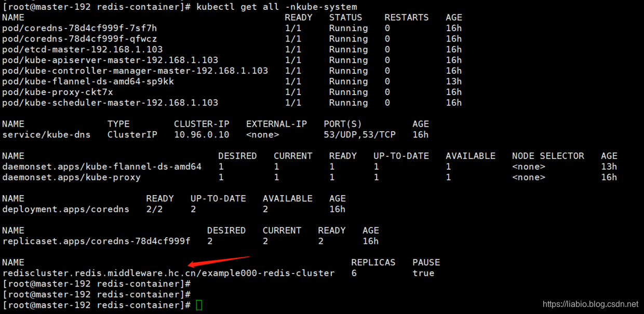The width and height of the screenshot is (644, 314).
Task: Click the NODE SELECTOR column header
Action: point(548,156)
